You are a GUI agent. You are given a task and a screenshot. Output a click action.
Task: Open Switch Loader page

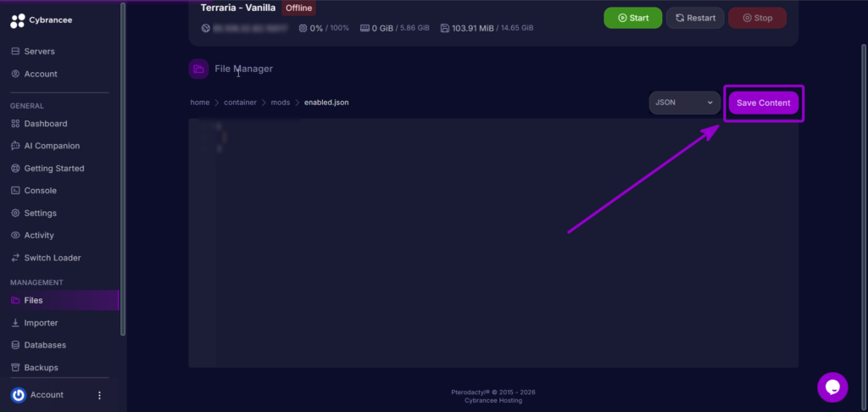[53, 258]
